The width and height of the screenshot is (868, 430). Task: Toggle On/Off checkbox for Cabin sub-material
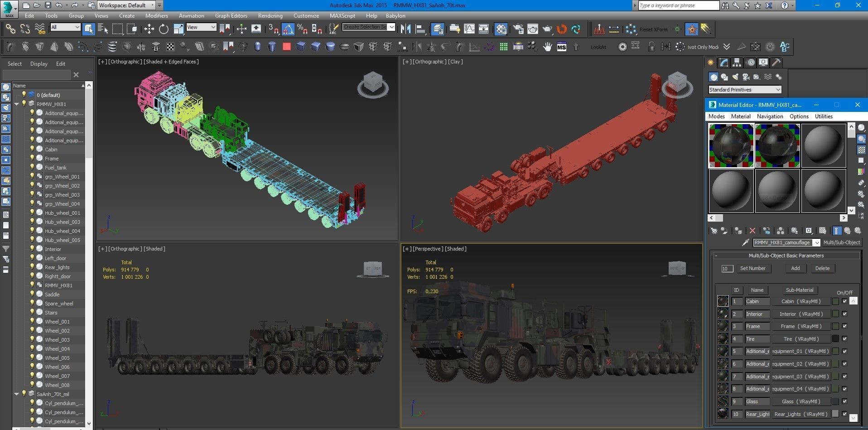coord(844,301)
